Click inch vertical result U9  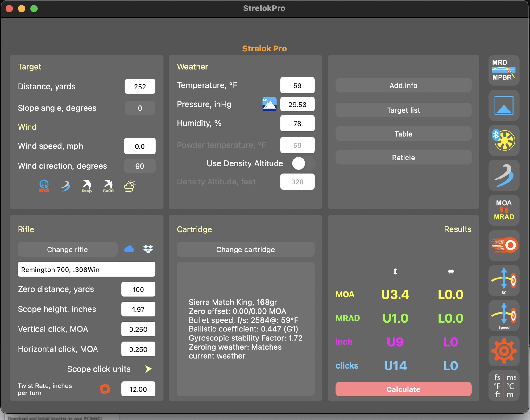click(395, 342)
